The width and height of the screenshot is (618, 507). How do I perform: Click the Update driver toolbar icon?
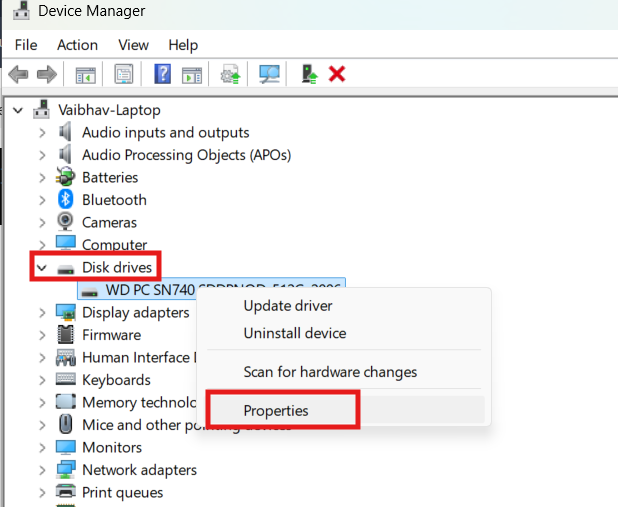(231, 75)
